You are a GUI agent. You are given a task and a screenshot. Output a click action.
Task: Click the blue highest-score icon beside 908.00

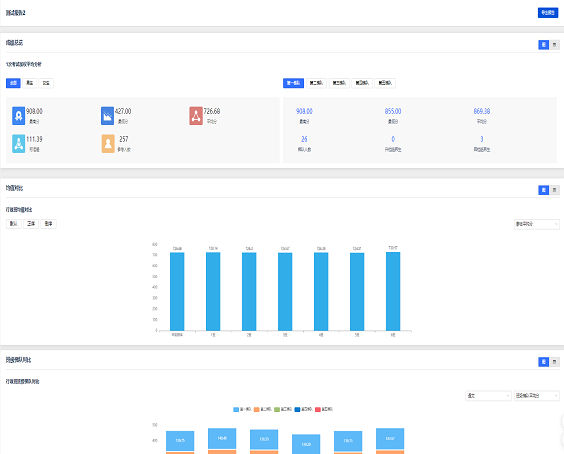[18, 115]
